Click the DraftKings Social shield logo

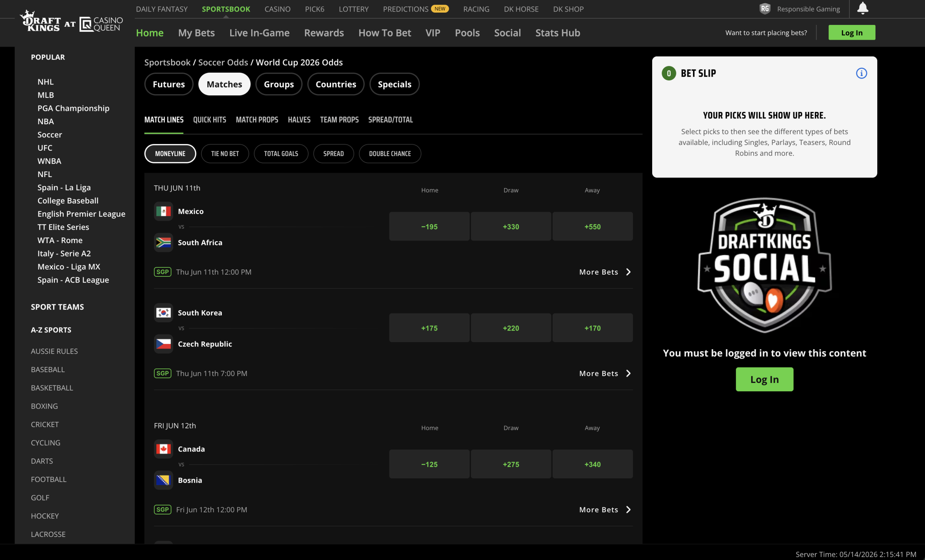764,265
